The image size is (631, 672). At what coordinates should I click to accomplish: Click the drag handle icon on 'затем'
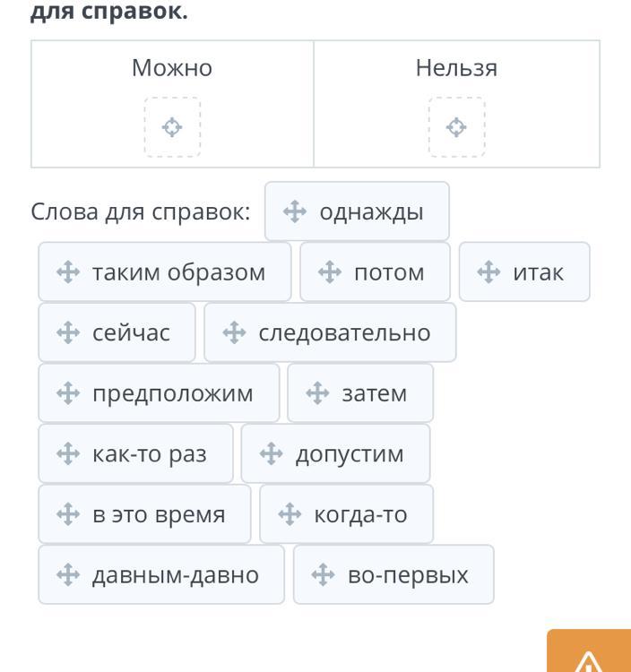tap(317, 393)
